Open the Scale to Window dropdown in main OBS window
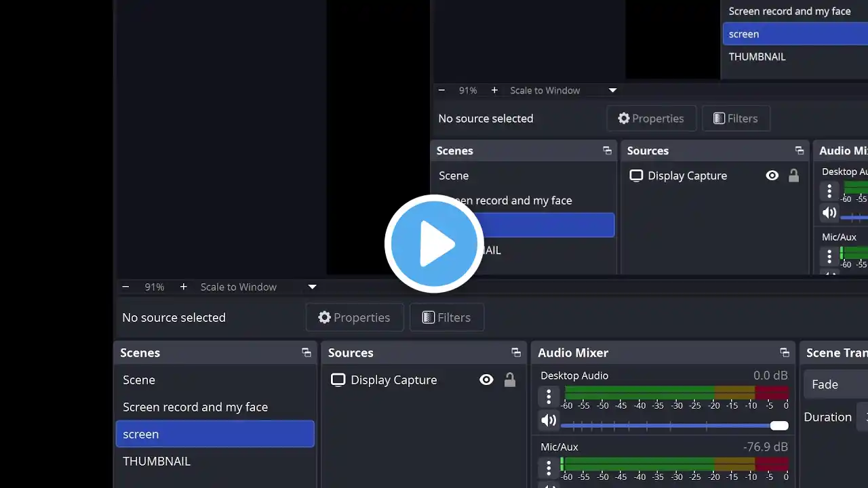This screenshot has width=868, height=488. (258, 287)
